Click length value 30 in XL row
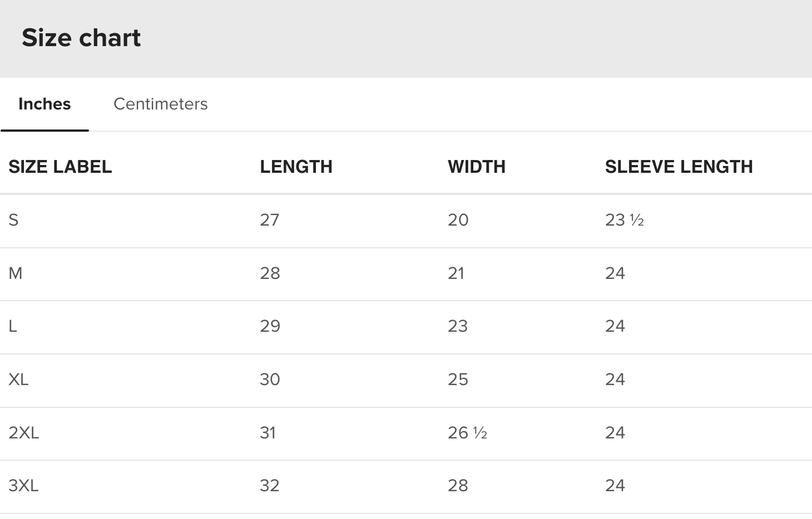Screen dimensions: 812x519 pos(270,380)
